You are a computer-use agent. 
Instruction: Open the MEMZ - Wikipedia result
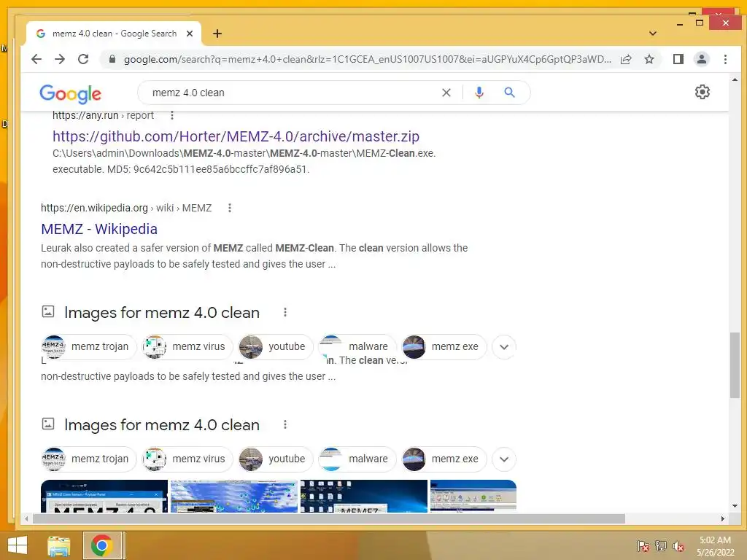[x=99, y=229]
